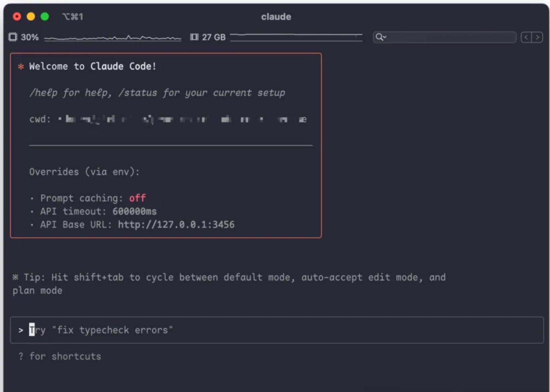This screenshot has width=550, height=392.
Task: Click the memory usage RAM icon
Action: (x=194, y=37)
